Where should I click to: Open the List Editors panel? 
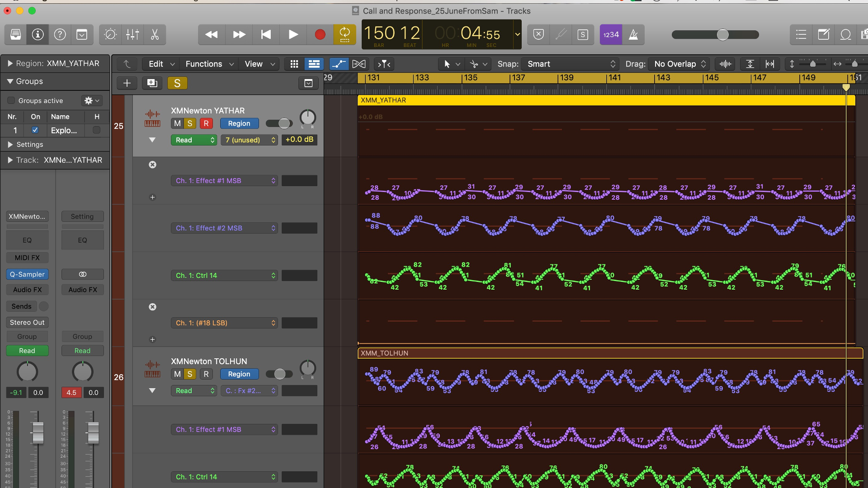[x=801, y=34]
